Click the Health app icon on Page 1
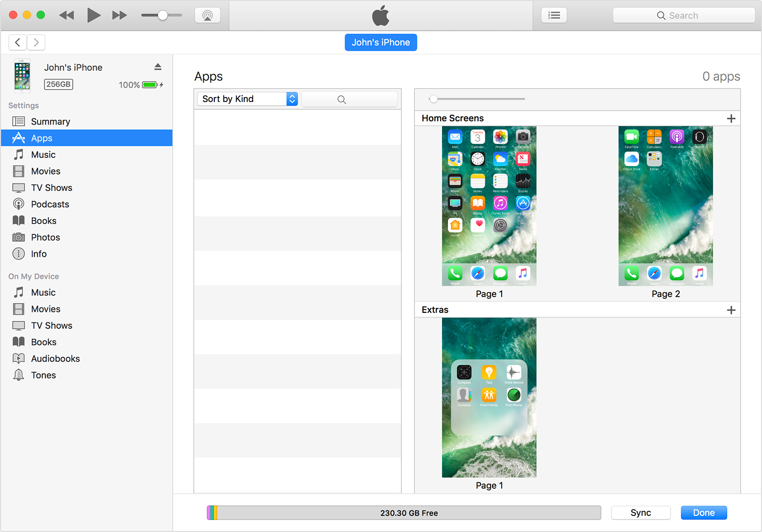The width and height of the screenshot is (762, 532). [x=478, y=225]
